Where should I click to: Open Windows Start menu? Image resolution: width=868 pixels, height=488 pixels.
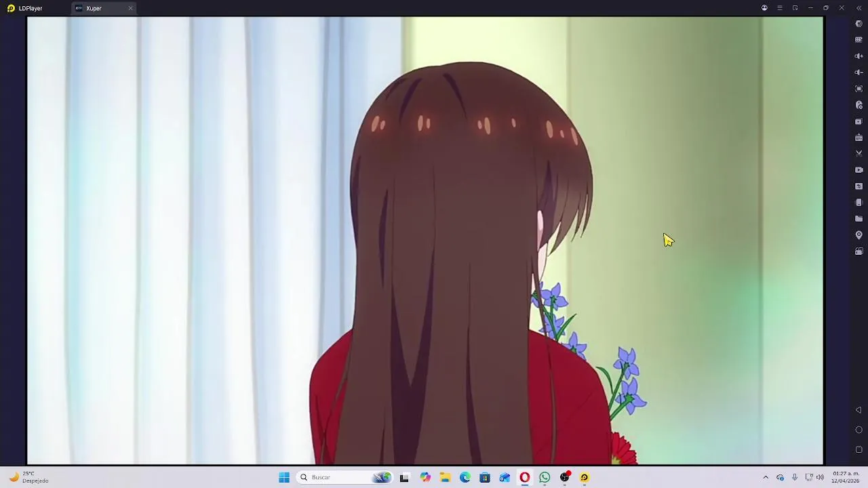pyautogui.click(x=284, y=477)
